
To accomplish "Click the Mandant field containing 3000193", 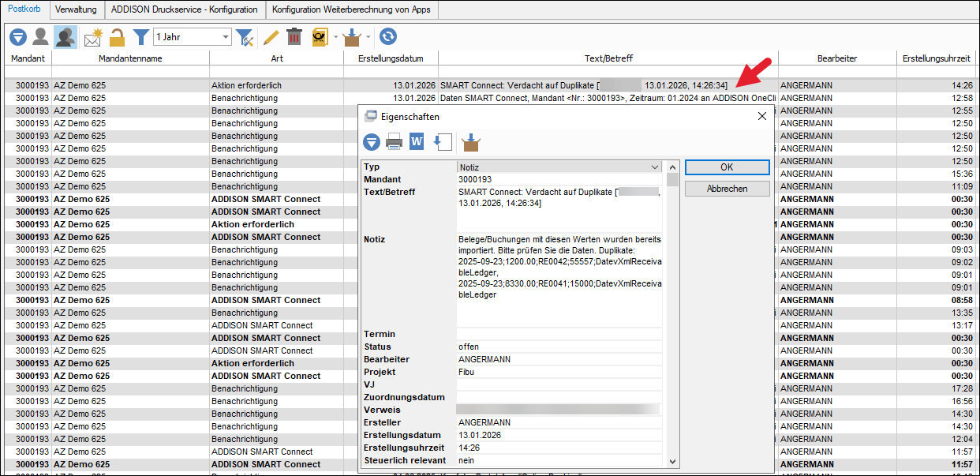I will 559,180.
